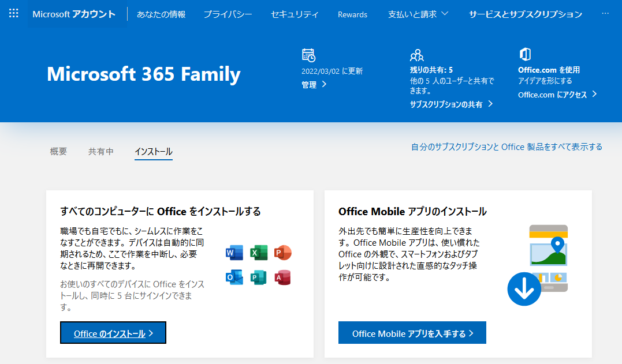Navigate to the セキュリティ menu item
The width and height of the screenshot is (622, 364).
tap(295, 14)
